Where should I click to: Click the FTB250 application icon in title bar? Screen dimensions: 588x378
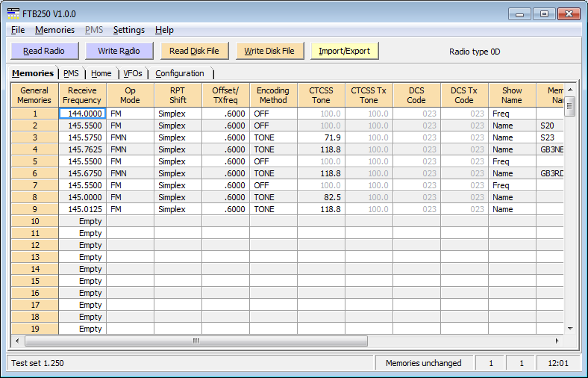[14, 13]
